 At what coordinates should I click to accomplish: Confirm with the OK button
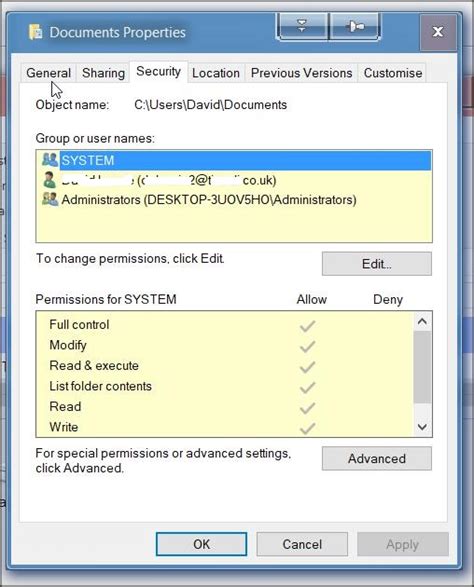click(x=201, y=544)
